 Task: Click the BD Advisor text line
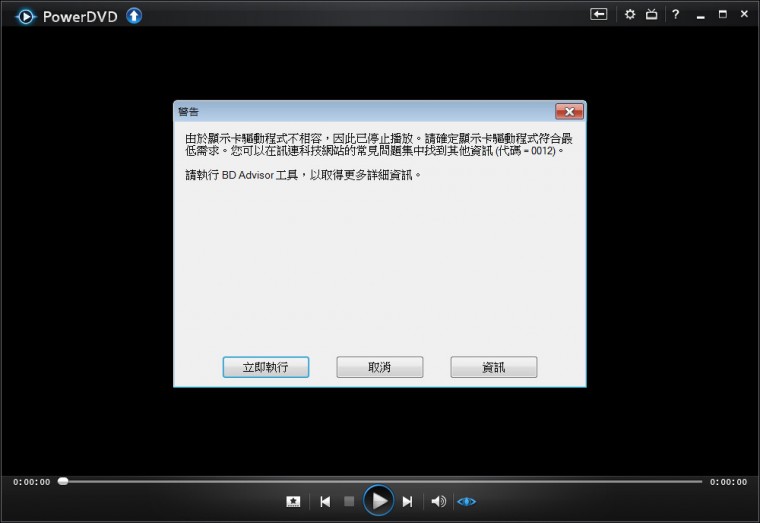coord(303,175)
